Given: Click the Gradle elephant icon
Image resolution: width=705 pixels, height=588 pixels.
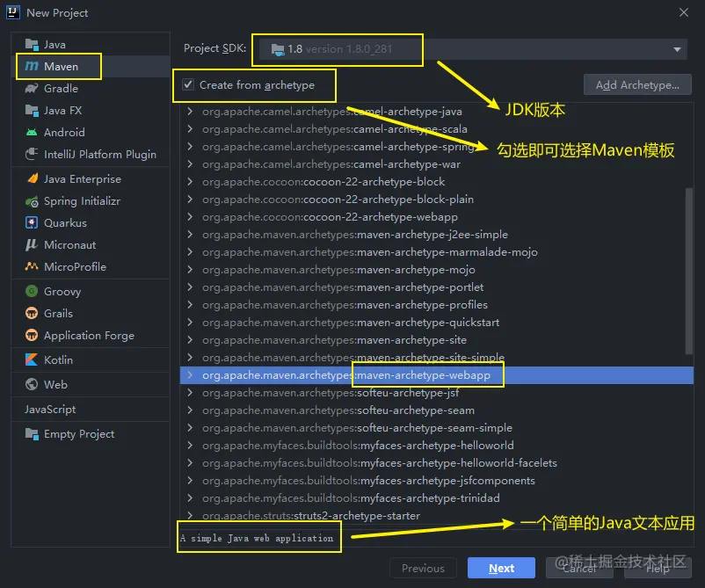Looking at the screenshot, I should [33, 88].
